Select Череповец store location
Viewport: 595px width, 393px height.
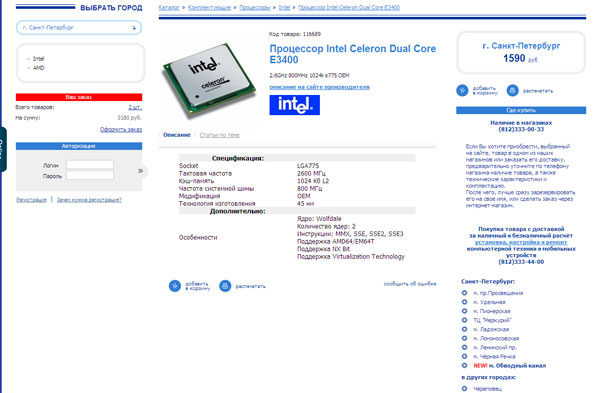click(487, 388)
